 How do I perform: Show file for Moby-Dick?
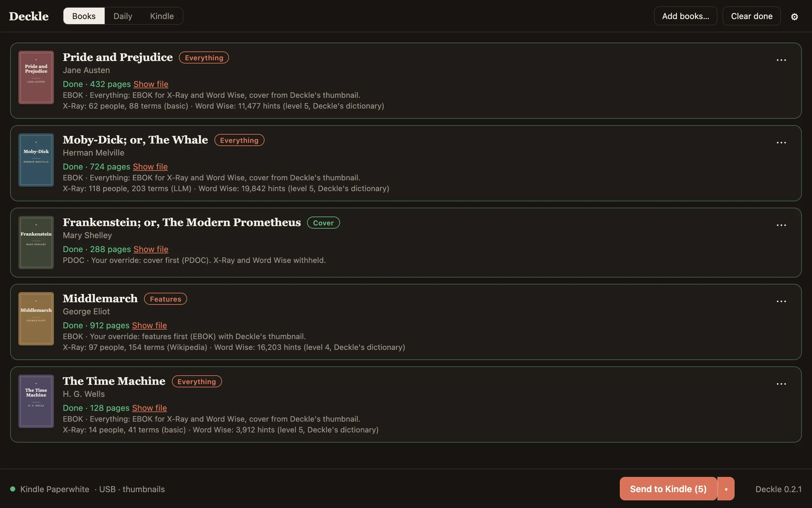(x=150, y=167)
